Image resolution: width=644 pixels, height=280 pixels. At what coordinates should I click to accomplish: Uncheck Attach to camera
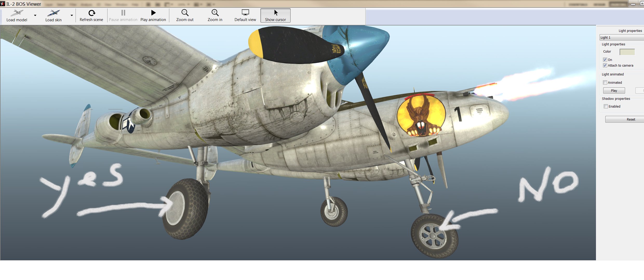click(x=605, y=65)
